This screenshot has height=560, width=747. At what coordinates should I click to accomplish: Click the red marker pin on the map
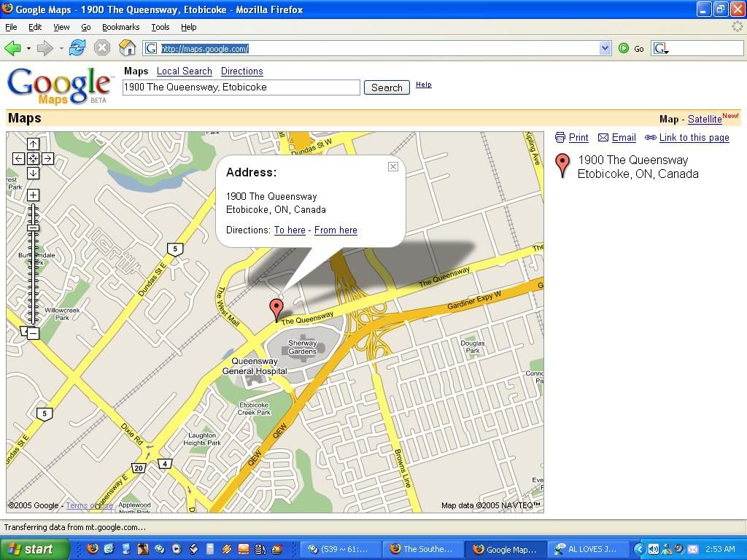[x=276, y=309]
